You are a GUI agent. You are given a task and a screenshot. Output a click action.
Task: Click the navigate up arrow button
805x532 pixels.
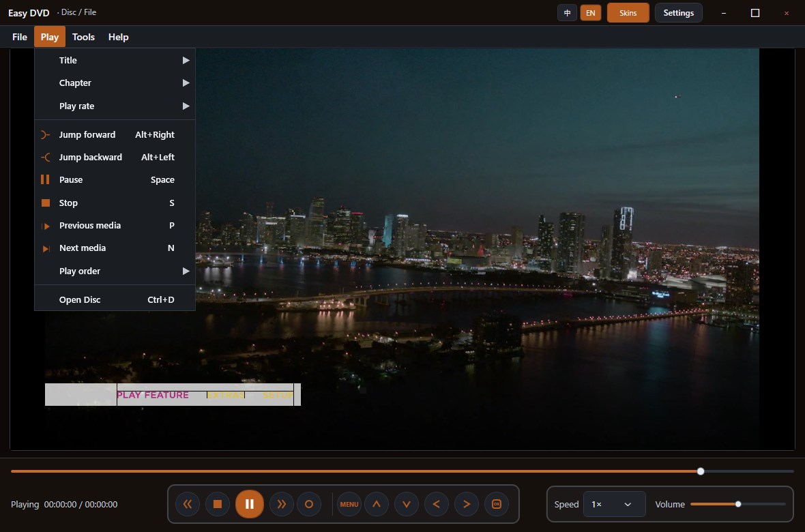coord(377,504)
